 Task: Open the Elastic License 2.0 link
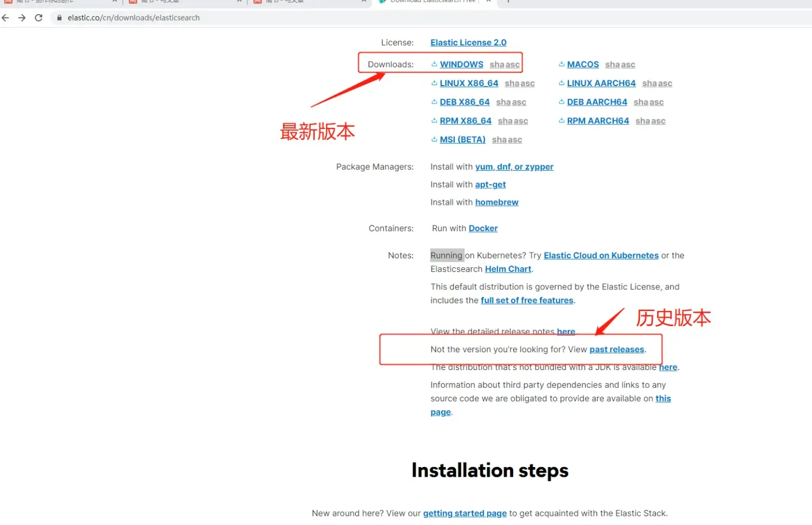[468, 42]
